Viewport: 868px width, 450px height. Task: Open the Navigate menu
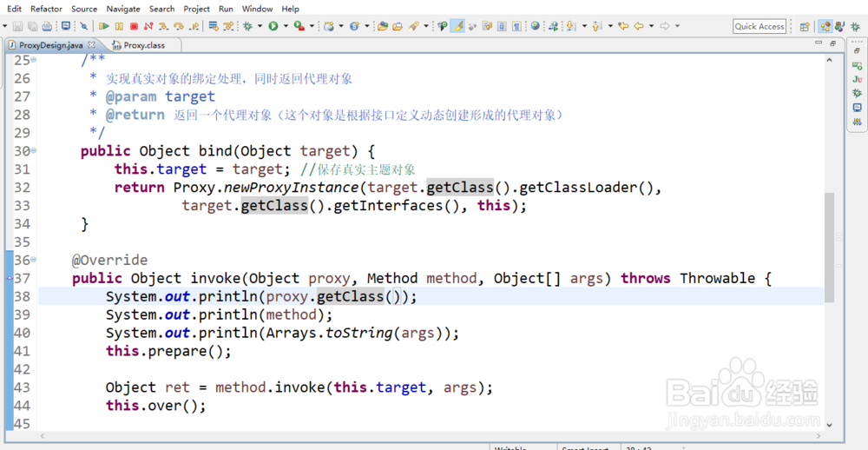point(123,9)
